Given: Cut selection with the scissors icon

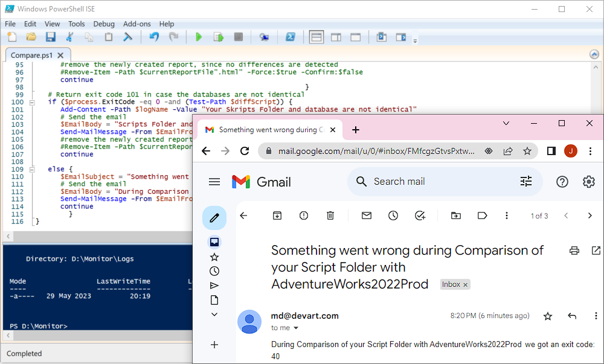Looking at the screenshot, I should tap(69, 37).
